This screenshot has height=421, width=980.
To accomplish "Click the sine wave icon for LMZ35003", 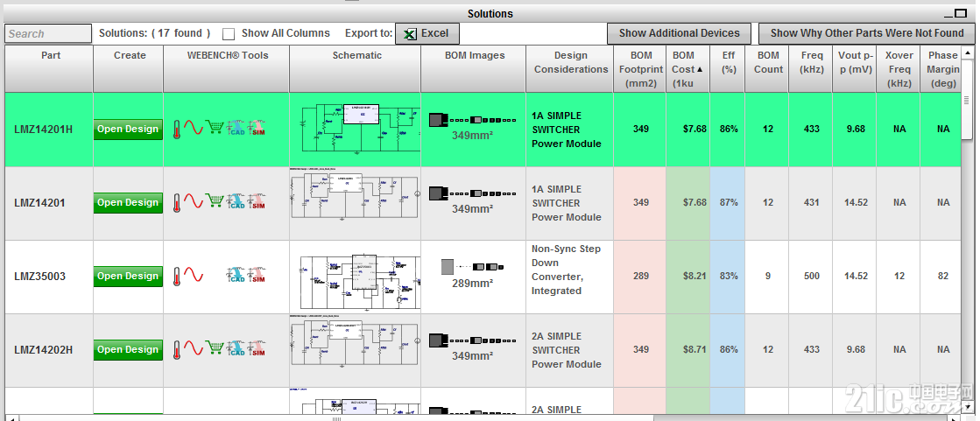I will pyautogui.click(x=194, y=275).
